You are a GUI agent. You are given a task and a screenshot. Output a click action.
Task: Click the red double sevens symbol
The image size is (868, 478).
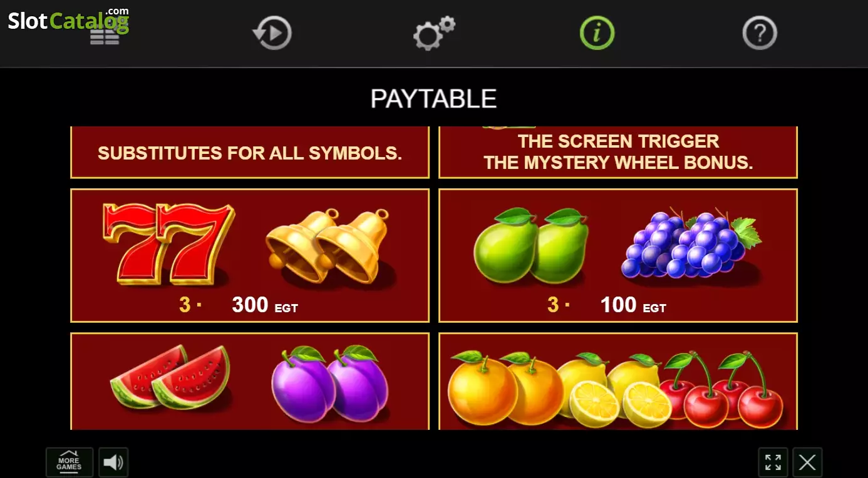pos(168,243)
